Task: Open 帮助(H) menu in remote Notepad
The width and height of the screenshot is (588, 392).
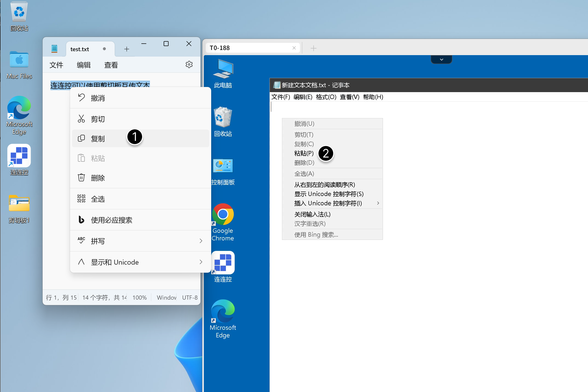Action: (373, 97)
